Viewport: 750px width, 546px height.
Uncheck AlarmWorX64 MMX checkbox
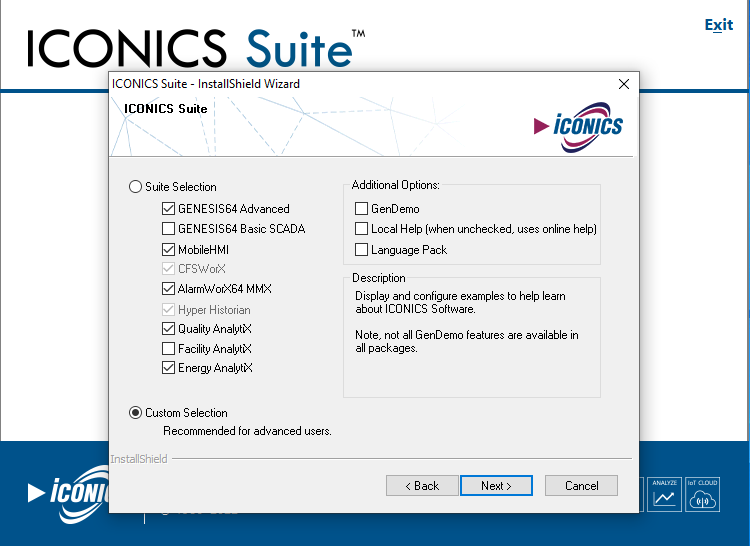168,289
